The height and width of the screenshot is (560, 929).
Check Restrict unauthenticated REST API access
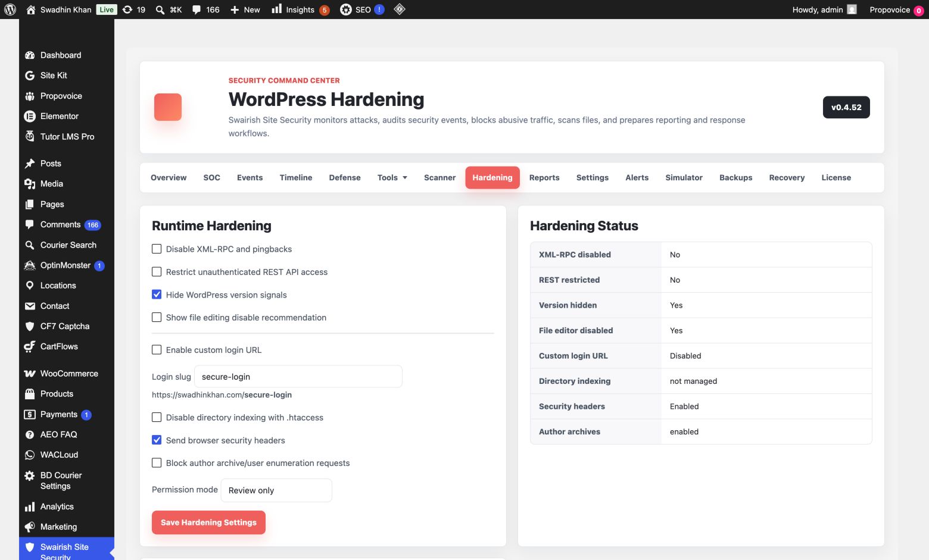157,272
